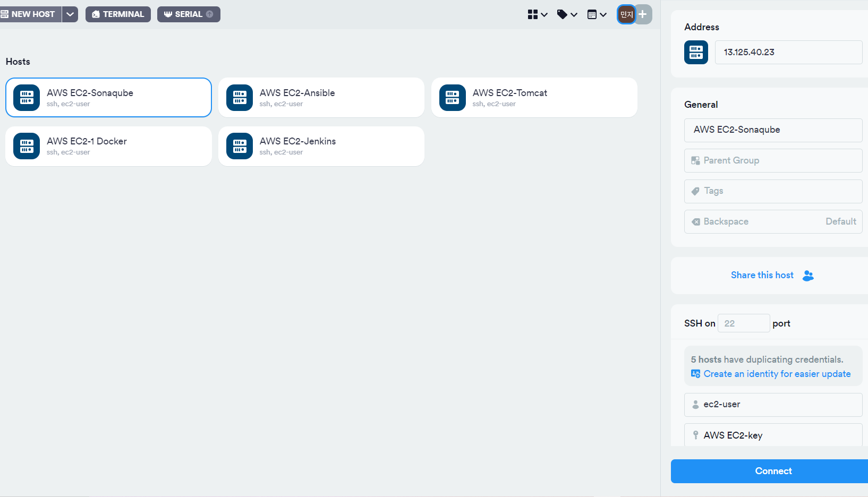Click the share host people icon
This screenshot has width=868, height=497.
click(808, 276)
